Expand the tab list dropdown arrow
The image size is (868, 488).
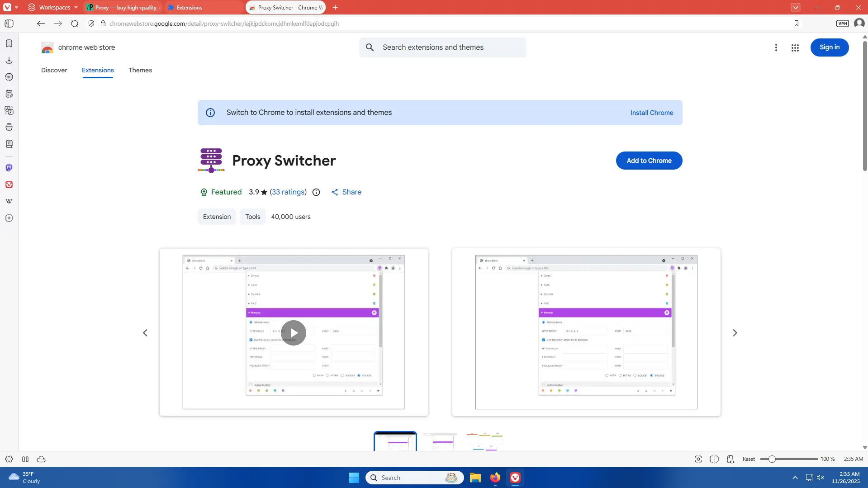796,7
